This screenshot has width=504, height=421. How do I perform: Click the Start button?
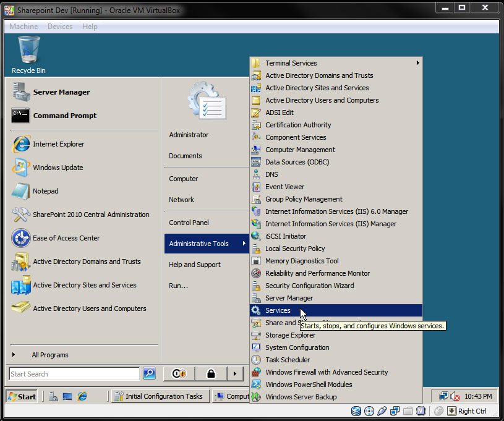click(x=22, y=396)
